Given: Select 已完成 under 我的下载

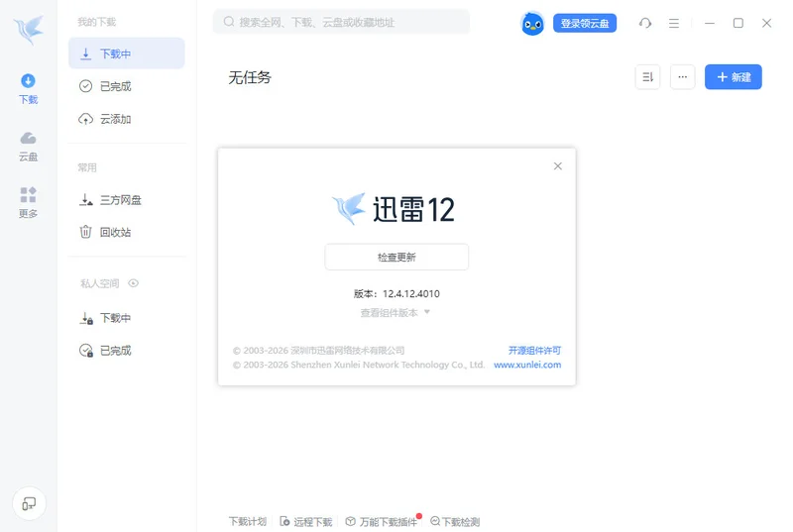Looking at the screenshot, I should pyautogui.click(x=127, y=86).
